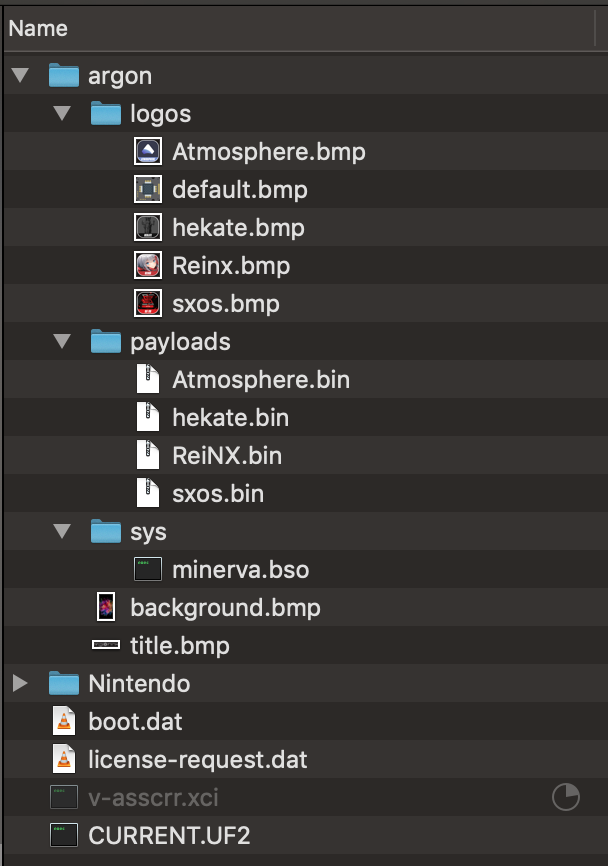The width and height of the screenshot is (608, 866).
Task: Click the hekate.bin file icon
Action: click(148, 417)
